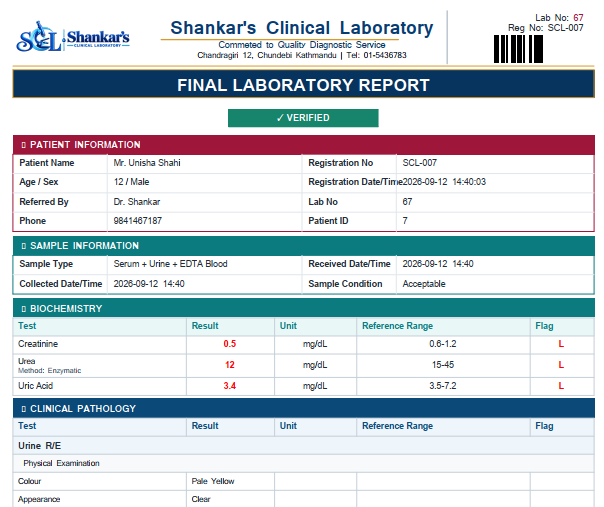604x507 pixels.
Task: Click the Patient ID value 7
Action: [x=405, y=221]
